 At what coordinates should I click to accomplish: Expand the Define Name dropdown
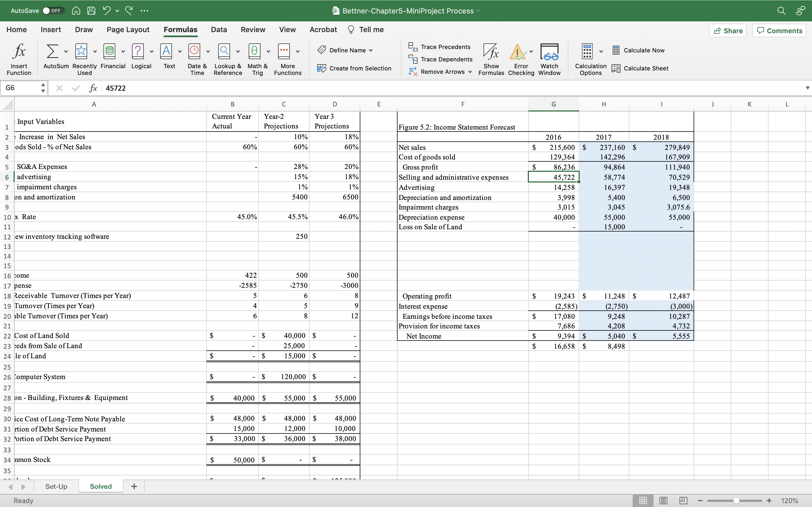[x=371, y=50]
